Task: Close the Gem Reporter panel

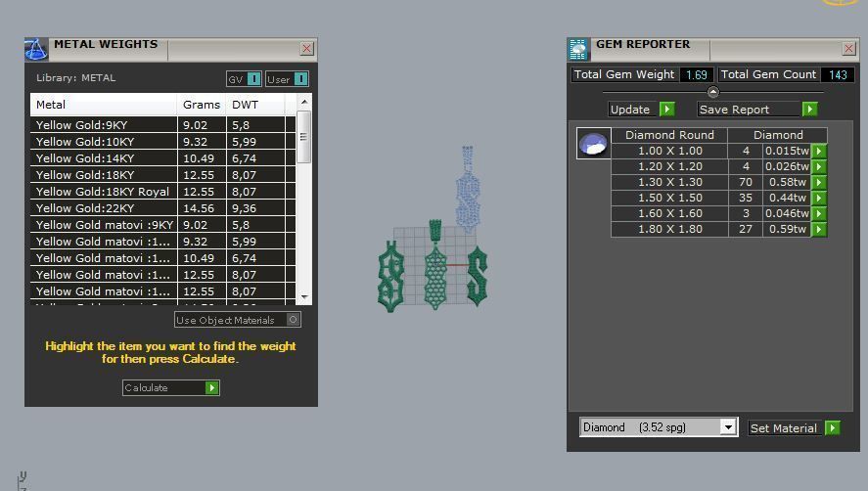Action: click(x=848, y=49)
